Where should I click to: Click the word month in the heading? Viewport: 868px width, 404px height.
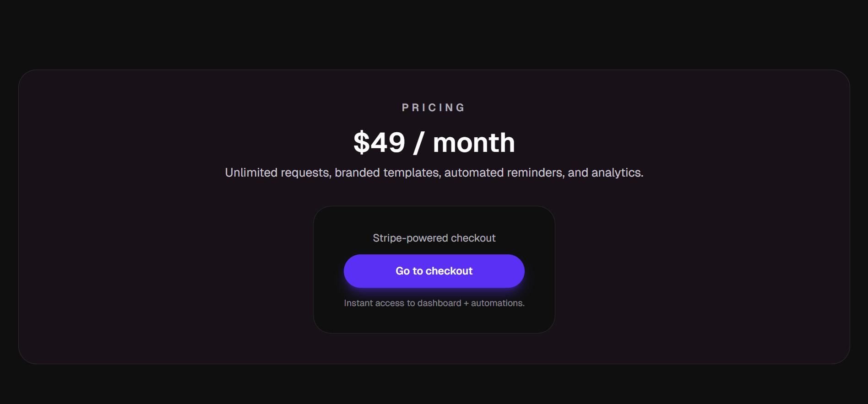click(474, 142)
